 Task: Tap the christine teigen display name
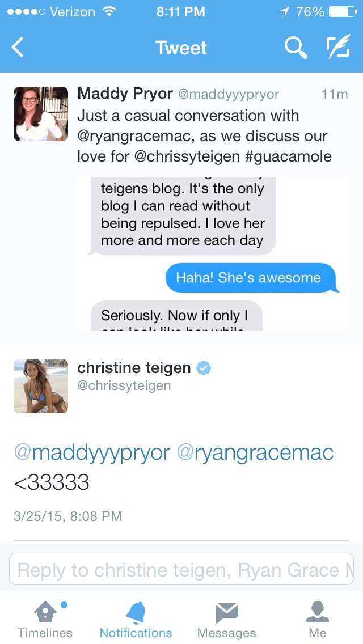(134, 368)
